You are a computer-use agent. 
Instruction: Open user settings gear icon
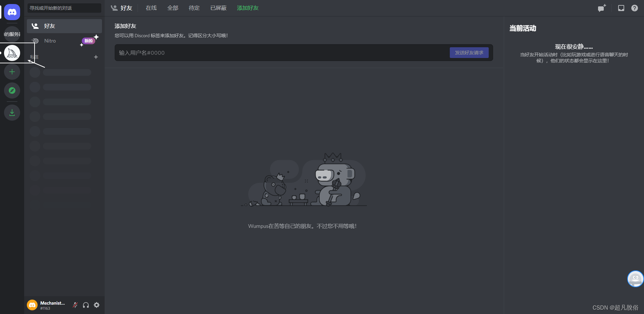pos(97,305)
